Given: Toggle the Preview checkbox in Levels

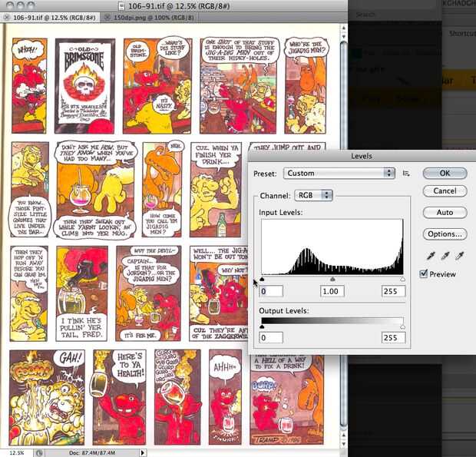Looking at the screenshot, I should 424,273.
